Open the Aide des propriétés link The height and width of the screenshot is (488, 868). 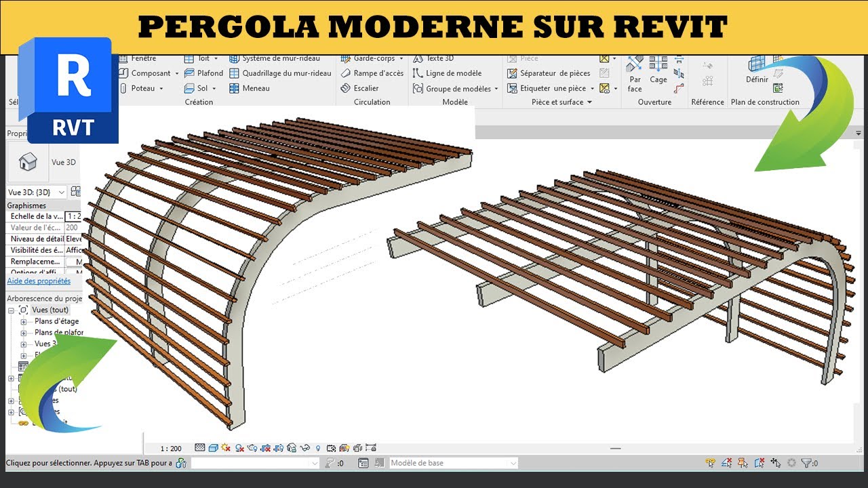[39, 281]
